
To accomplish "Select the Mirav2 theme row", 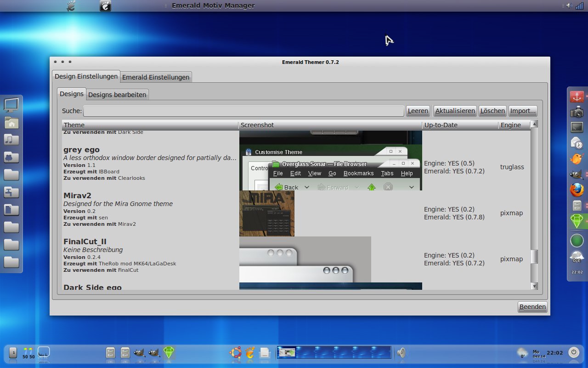I will pyautogui.click(x=296, y=213).
